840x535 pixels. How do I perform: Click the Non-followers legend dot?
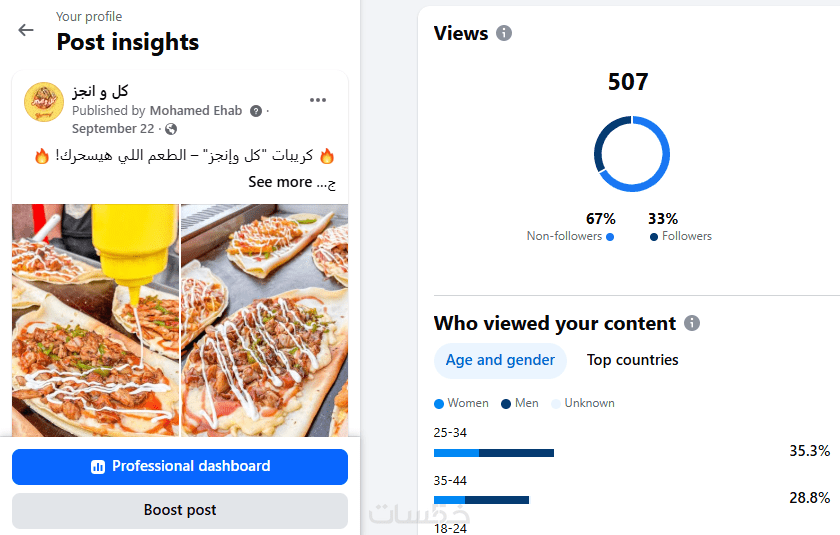(x=609, y=237)
